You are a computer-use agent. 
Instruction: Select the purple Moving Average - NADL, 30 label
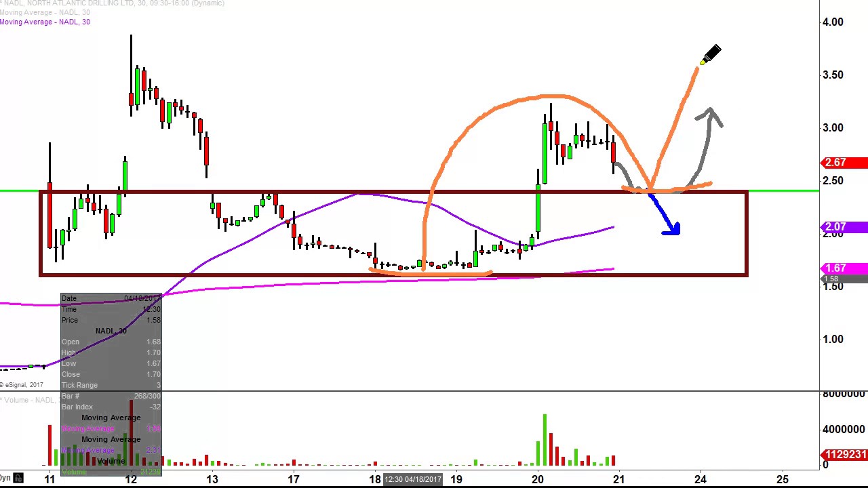click(x=45, y=22)
